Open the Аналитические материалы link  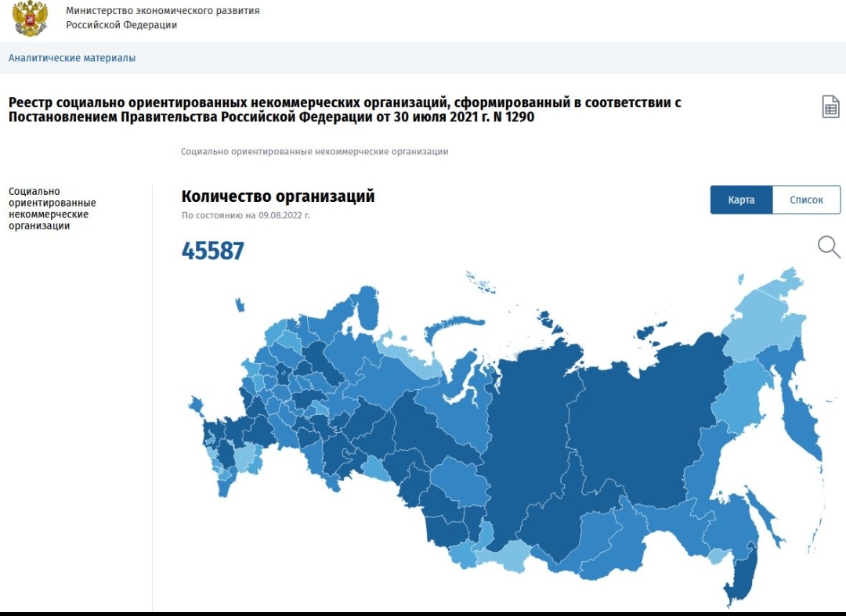(x=72, y=58)
